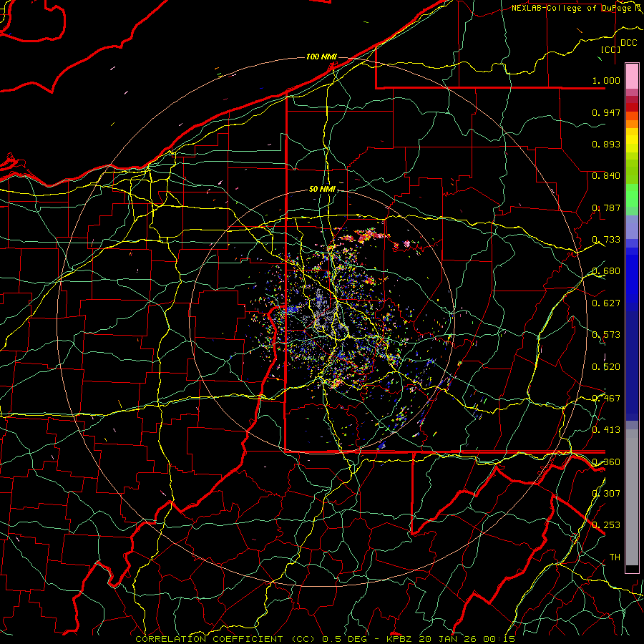Select the 0.627 scale value

tap(606, 303)
